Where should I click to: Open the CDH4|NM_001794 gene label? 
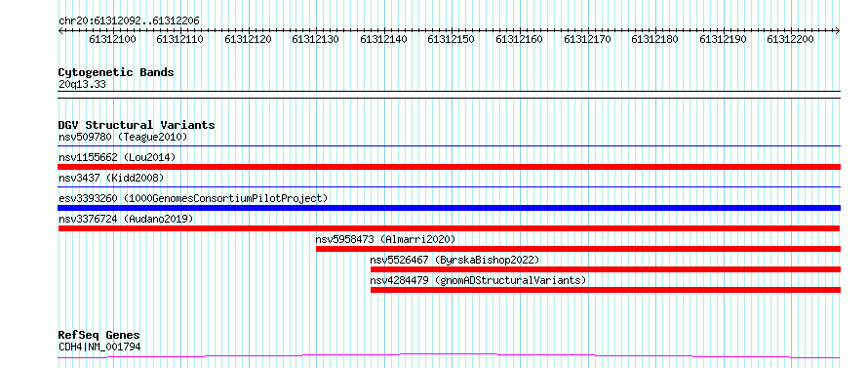point(99,347)
